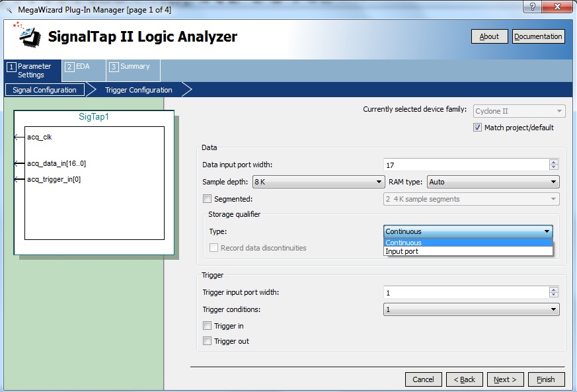Enable the Segmented checkbox

coord(208,199)
